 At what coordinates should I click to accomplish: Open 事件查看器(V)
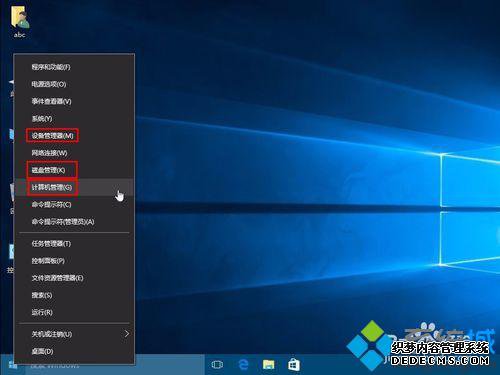74,101
